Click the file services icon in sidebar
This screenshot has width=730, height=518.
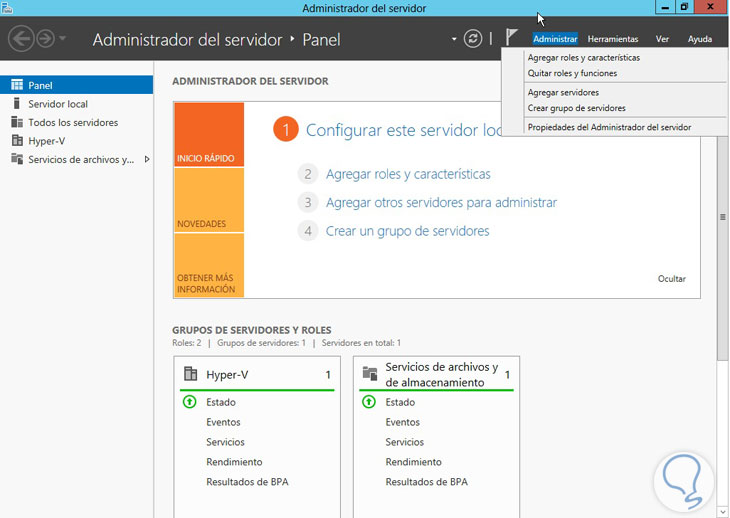coord(17,159)
